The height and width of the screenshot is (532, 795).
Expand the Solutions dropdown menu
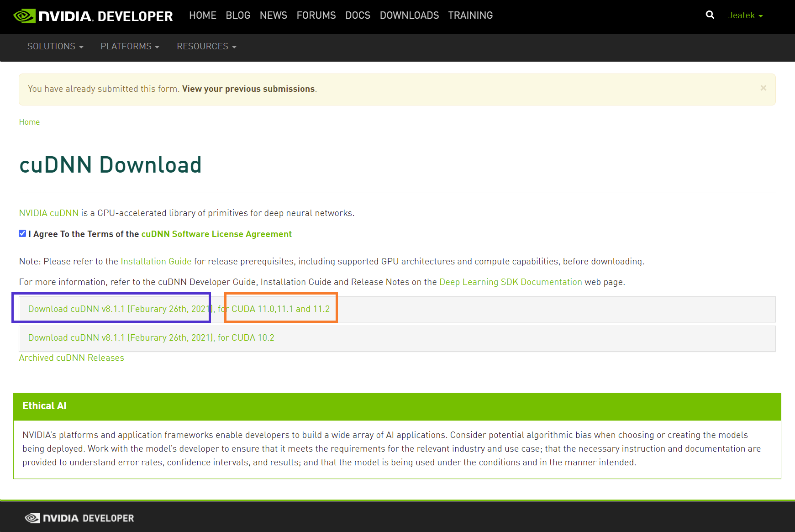tap(55, 47)
